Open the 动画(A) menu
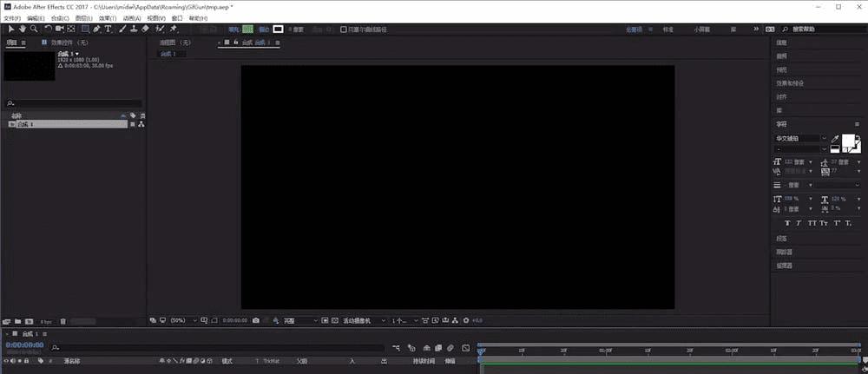868x374 pixels. [132, 18]
